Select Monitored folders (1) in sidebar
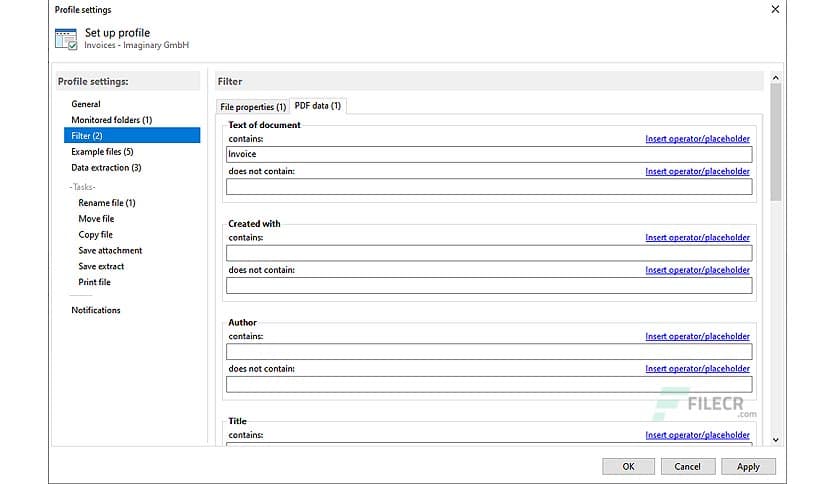836x484 pixels. [x=111, y=120]
